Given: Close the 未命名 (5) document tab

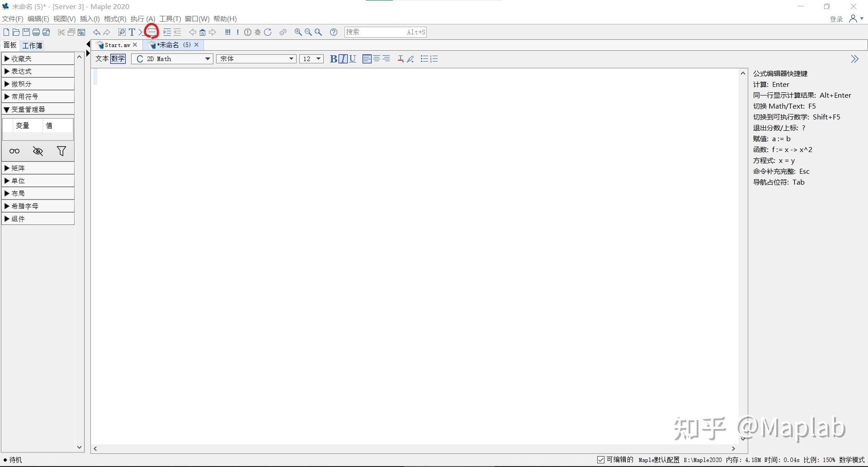Looking at the screenshot, I should [x=197, y=45].
